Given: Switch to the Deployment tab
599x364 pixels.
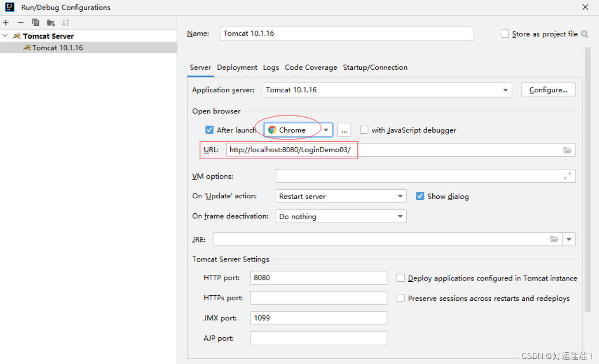Looking at the screenshot, I should pos(237,68).
